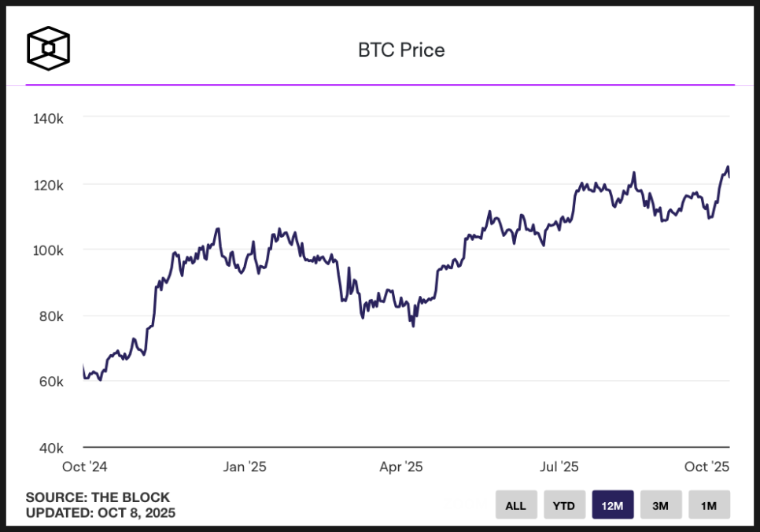Switch chart to YTD range

564,505
